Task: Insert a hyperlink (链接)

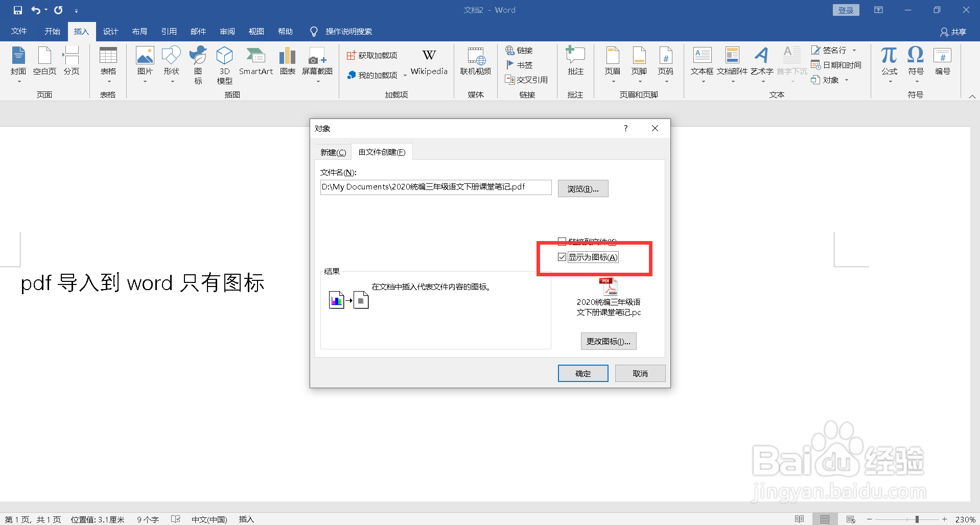Action: pos(519,50)
